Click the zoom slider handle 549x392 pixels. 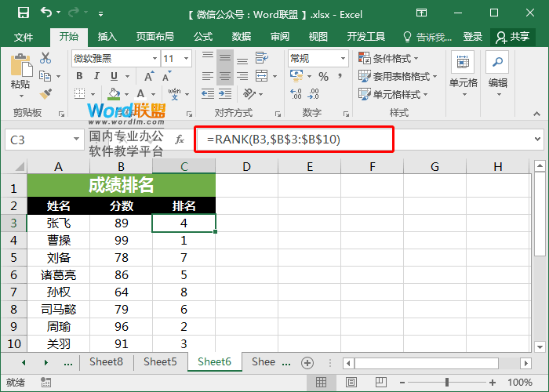coord(447,383)
